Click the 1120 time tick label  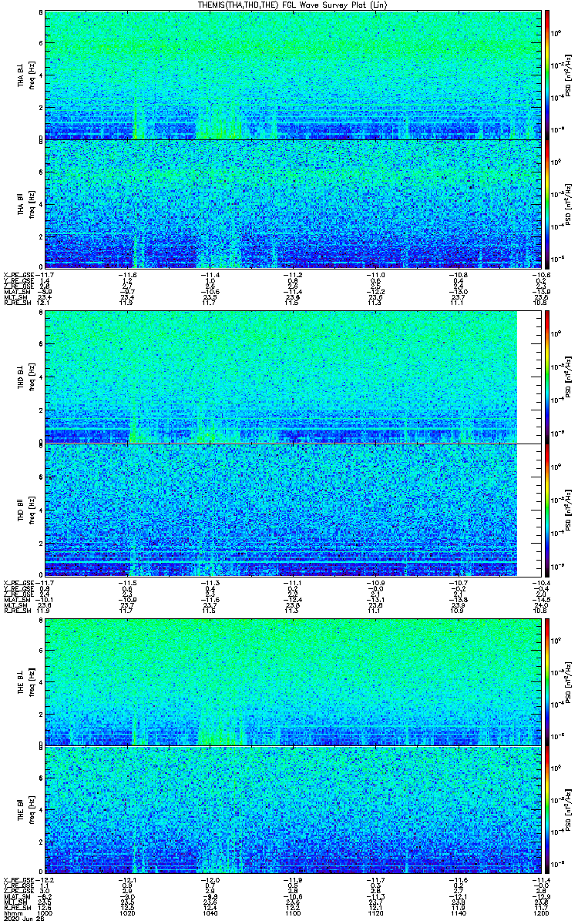pyautogui.click(x=375, y=913)
